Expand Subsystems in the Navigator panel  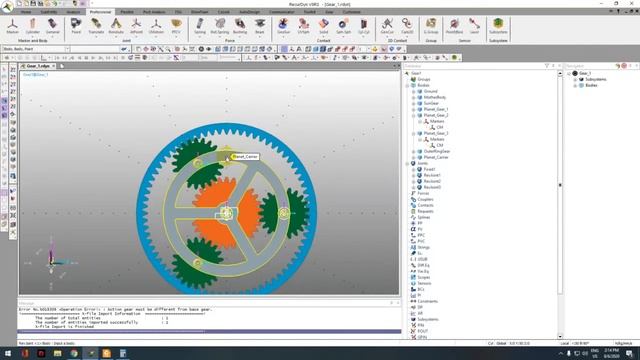tap(575, 79)
